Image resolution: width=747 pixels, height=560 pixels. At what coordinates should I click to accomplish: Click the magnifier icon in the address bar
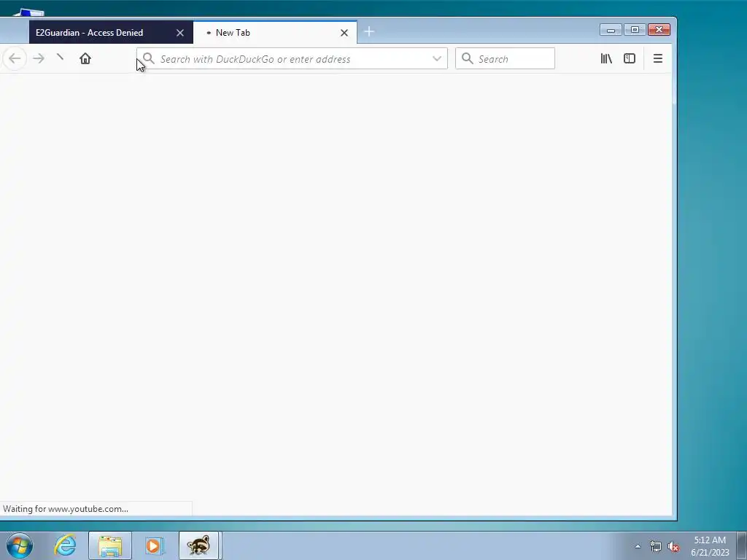coord(149,58)
